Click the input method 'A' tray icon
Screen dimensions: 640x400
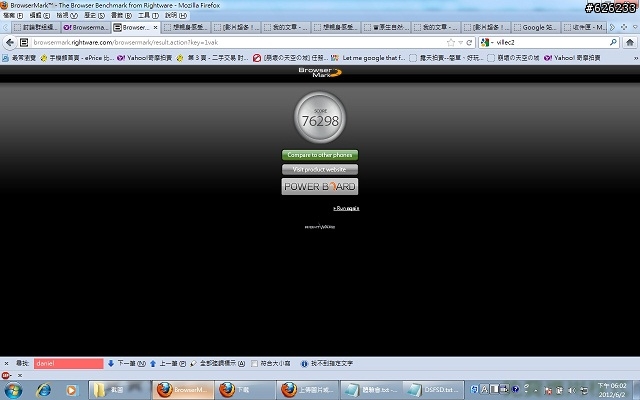[484, 389]
